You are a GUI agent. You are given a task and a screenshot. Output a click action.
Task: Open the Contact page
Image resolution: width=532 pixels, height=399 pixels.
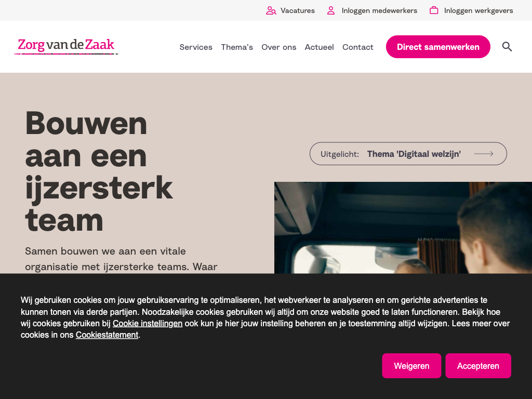(357, 47)
